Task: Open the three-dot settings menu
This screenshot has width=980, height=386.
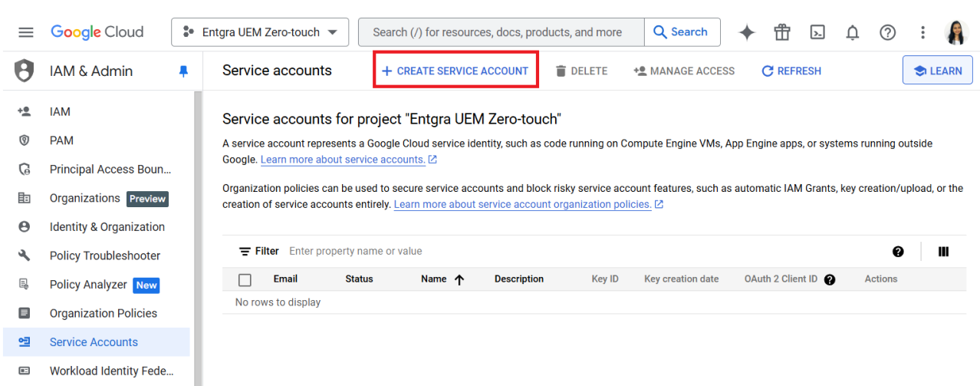Action: coord(923,32)
